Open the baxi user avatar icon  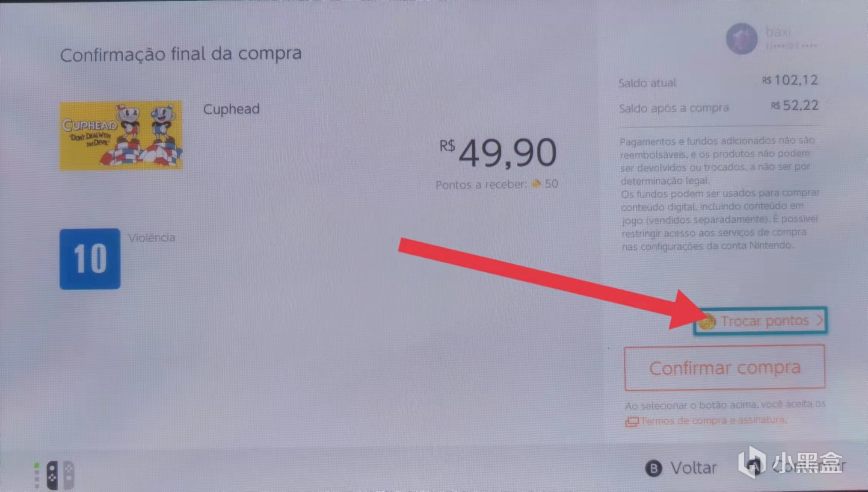[x=742, y=38]
